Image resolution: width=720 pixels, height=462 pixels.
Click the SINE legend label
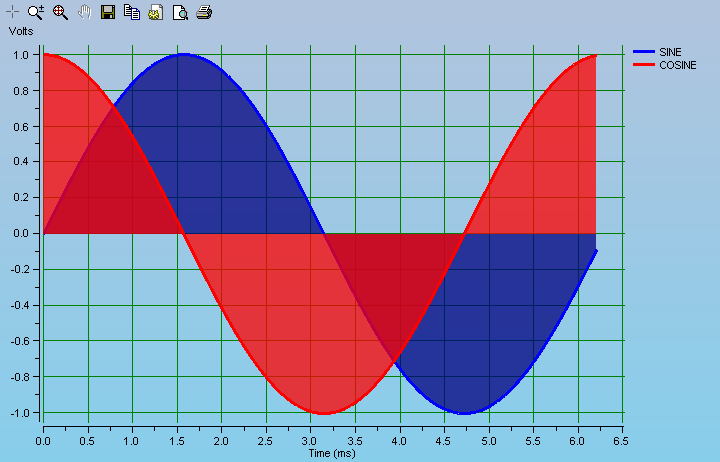click(x=671, y=52)
